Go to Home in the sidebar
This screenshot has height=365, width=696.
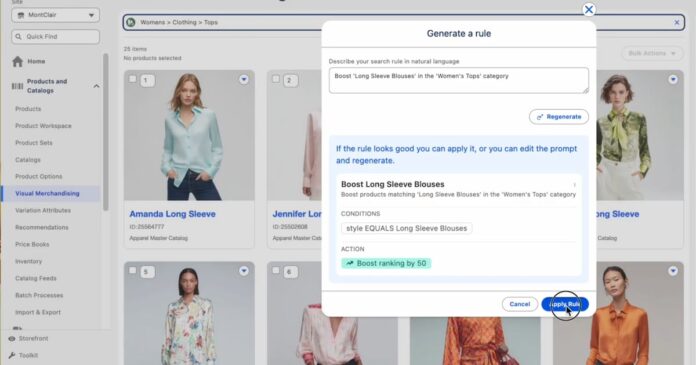point(36,61)
